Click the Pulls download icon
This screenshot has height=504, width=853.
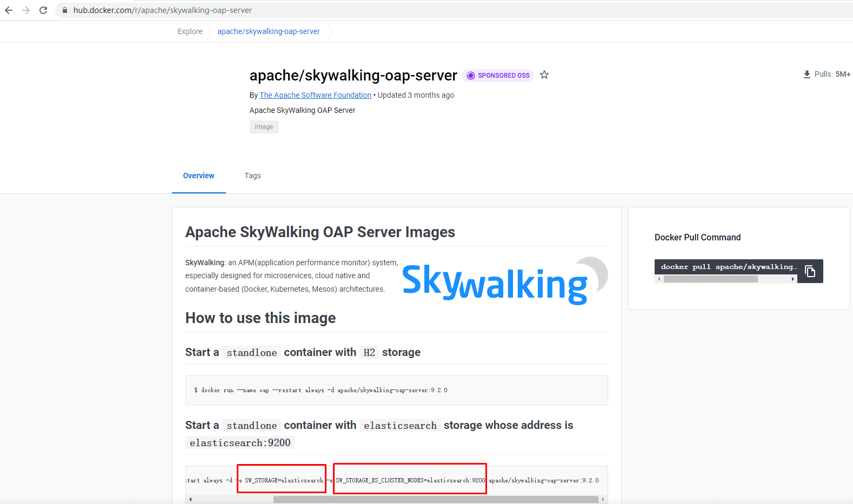pos(807,75)
